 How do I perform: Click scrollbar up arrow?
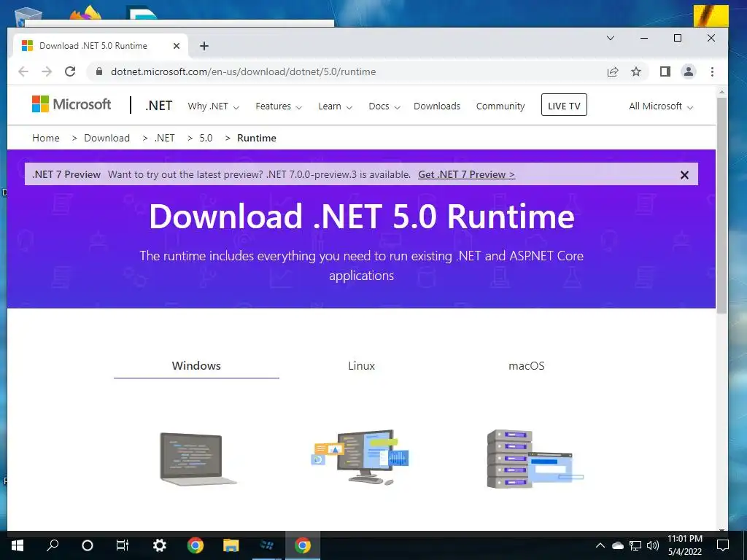pos(721,91)
